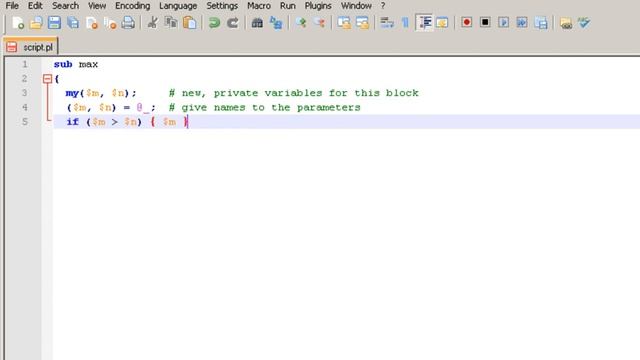This screenshot has height=360, width=640.
Task: Open the Encoding menu
Action: [132, 6]
